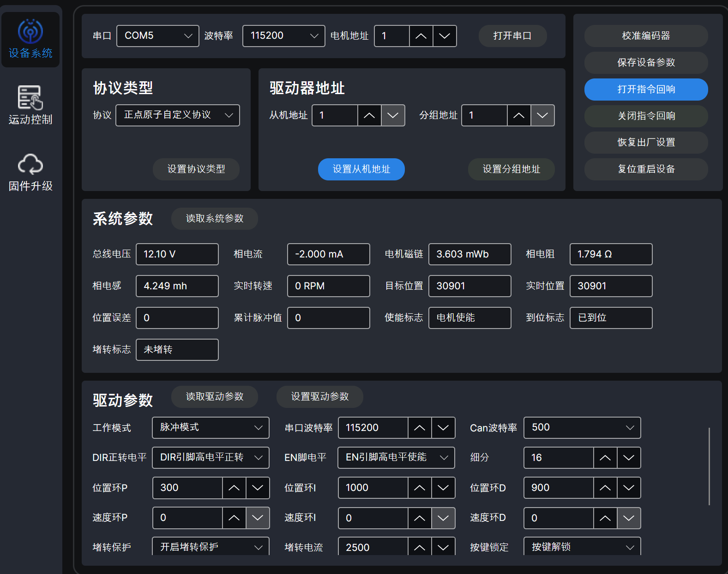Increase the 细分 value
Screen dimensions: 728x574
[605, 458]
